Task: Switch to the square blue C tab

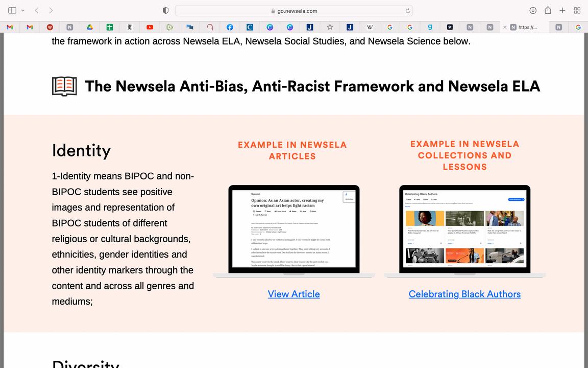Action: click(x=250, y=27)
